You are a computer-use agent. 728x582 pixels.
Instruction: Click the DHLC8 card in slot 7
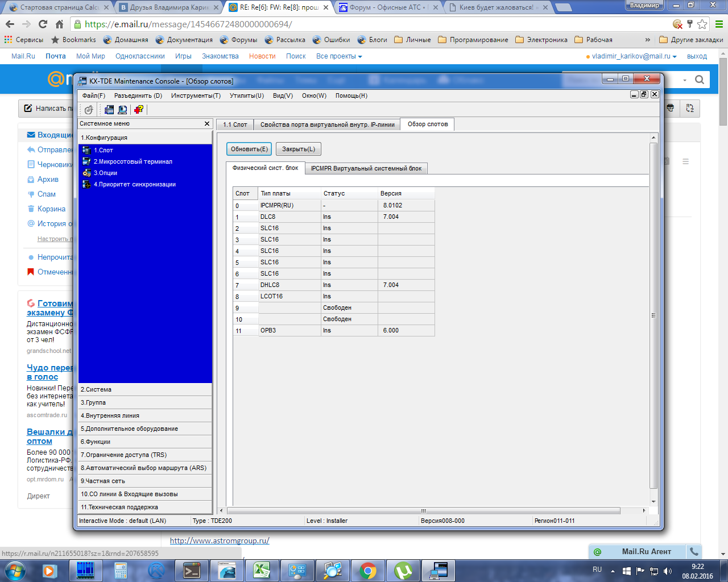[289, 285]
